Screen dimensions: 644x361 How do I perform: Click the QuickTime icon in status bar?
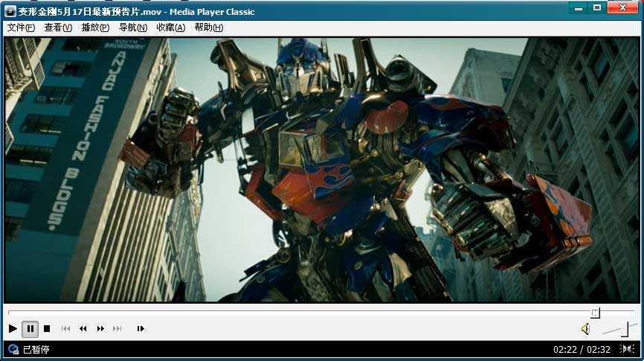tap(13, 350)
